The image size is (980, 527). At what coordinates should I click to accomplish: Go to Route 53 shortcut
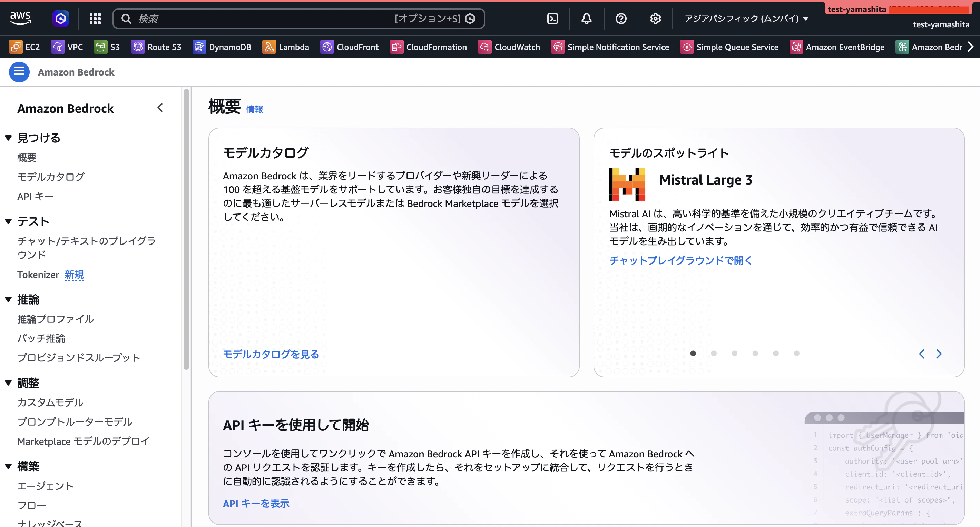click(x=156, y=47)
